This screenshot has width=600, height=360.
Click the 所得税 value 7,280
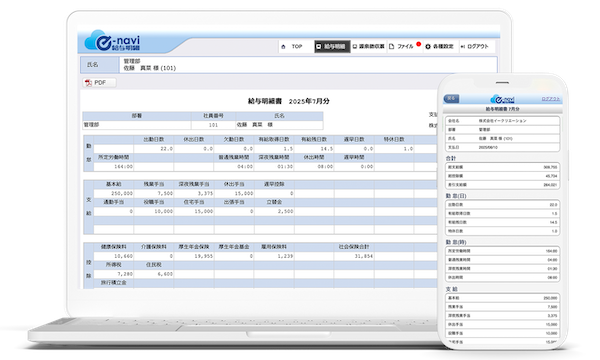[x=113, y=274]
